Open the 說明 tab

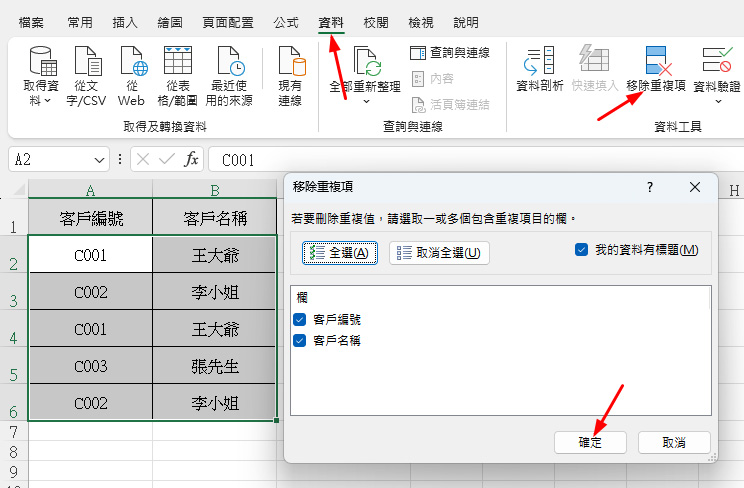[466, 22]
